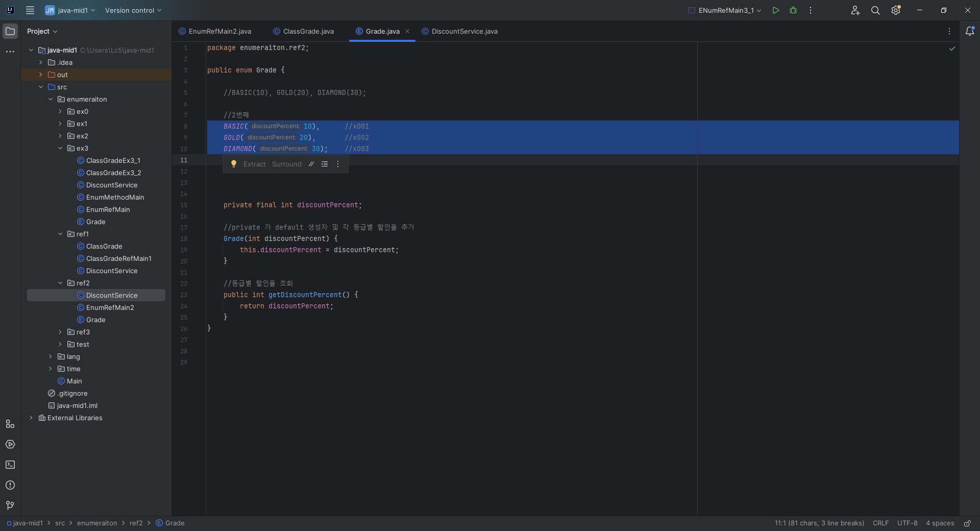980x531 pixels.
Task: Close the Grade.java tab
Action: (x=407, y=31)
